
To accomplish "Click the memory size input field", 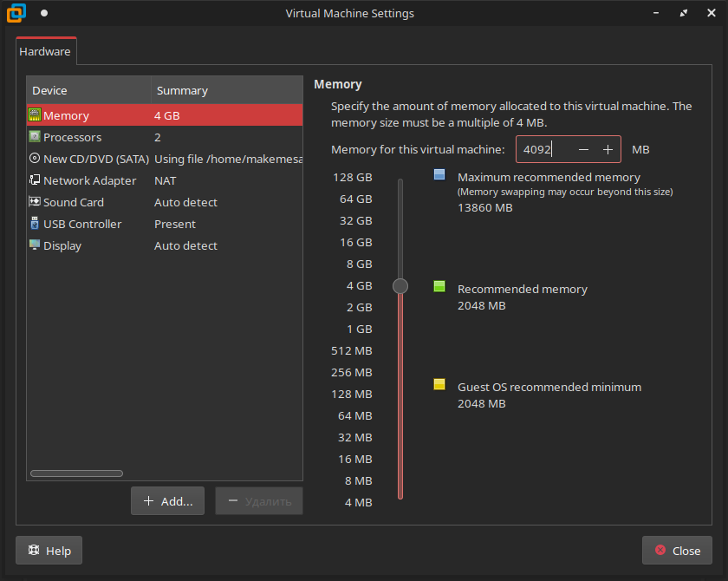I will (x=543, y=150).
